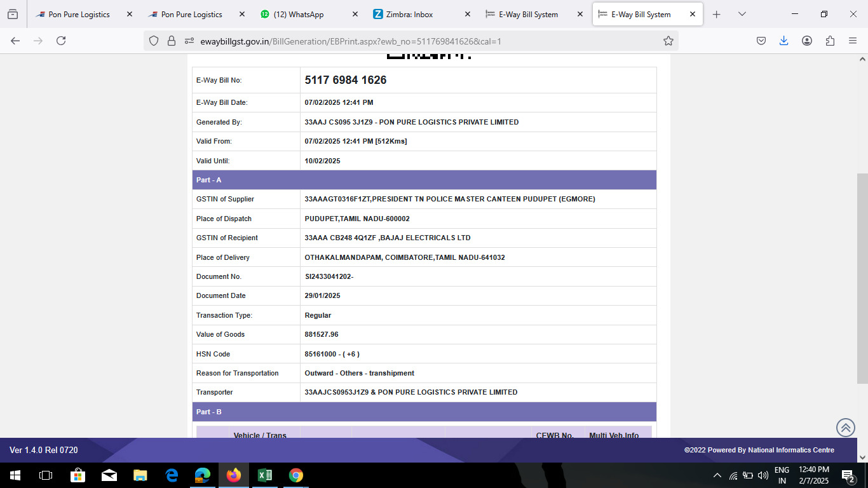The image size is (868, 488).
Task: Click the site security padlock icon
Action: coord(171,41)
